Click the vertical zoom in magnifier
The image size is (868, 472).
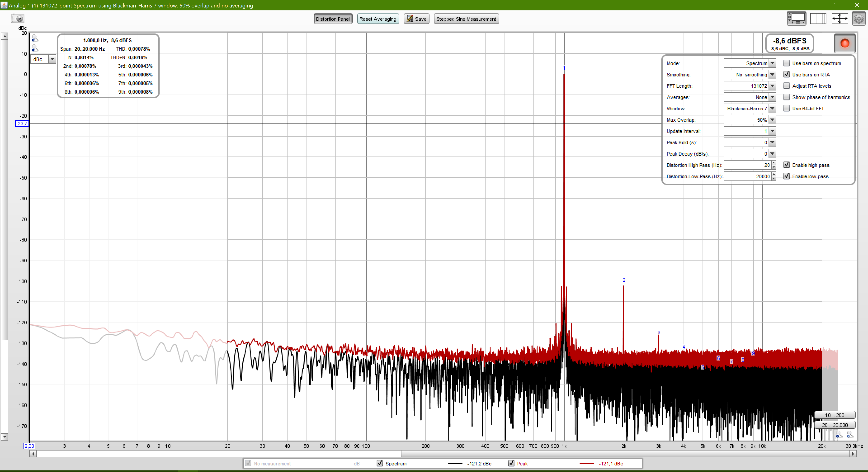(x=35, y=38)
